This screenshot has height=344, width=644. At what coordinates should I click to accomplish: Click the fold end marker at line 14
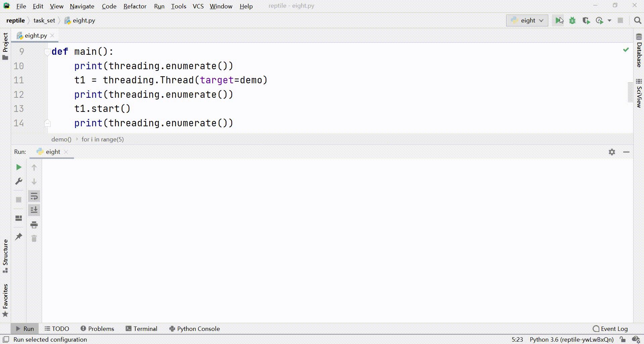47,123
